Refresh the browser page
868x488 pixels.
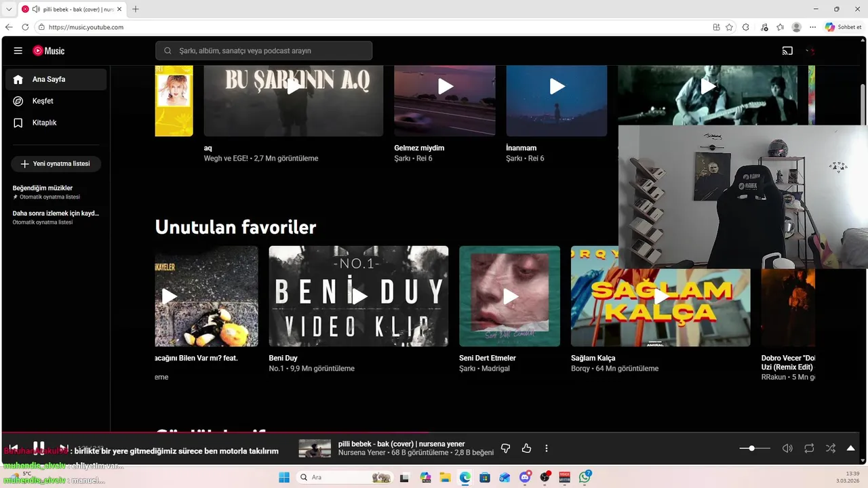[26, 27]
